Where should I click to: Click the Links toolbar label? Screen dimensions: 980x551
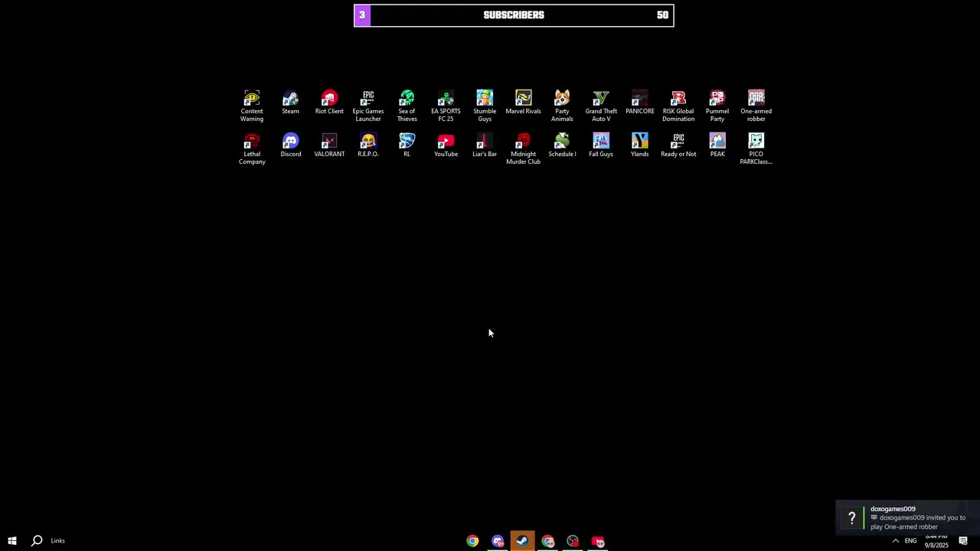[x=58, y=541]
